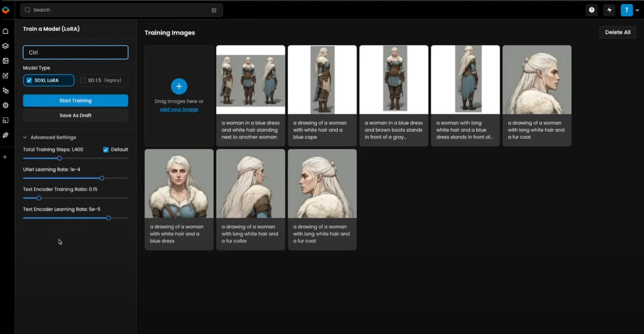Click the lightning boost icon near the avatar
The height and width of the screenshot is (334, 644).
[x=610, y=10]
